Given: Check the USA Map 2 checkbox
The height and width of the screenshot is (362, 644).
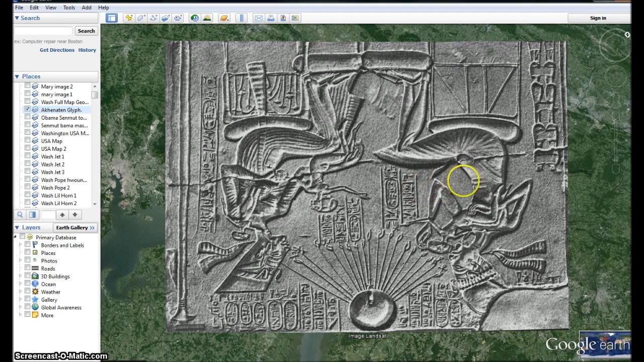Looking at the screenshot, I should [28, 149].
